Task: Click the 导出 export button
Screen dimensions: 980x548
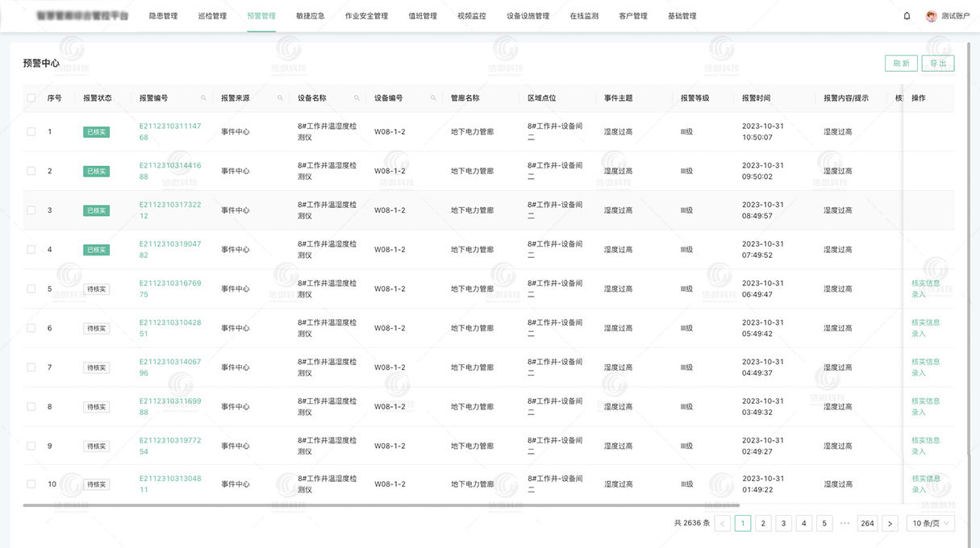Action: 938,63
